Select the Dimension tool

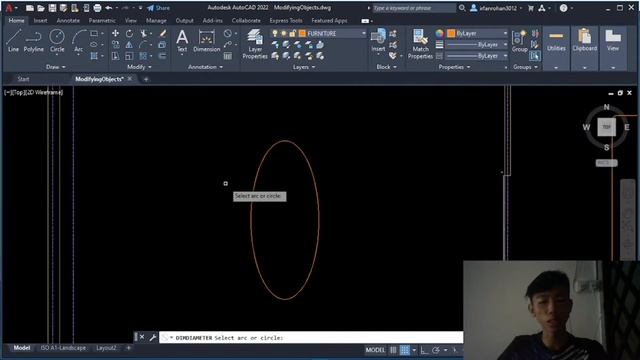point(207,41)
